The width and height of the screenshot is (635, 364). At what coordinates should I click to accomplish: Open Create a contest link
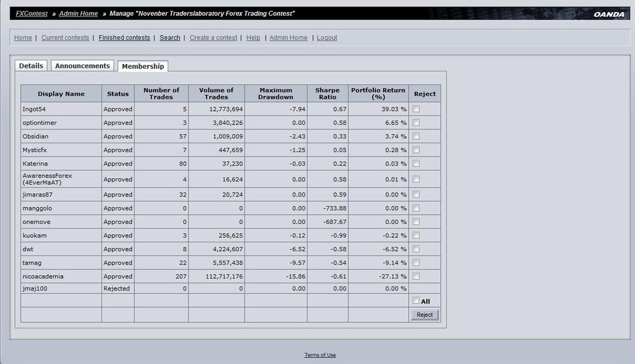pyautogui.click(x=213, y=37)
